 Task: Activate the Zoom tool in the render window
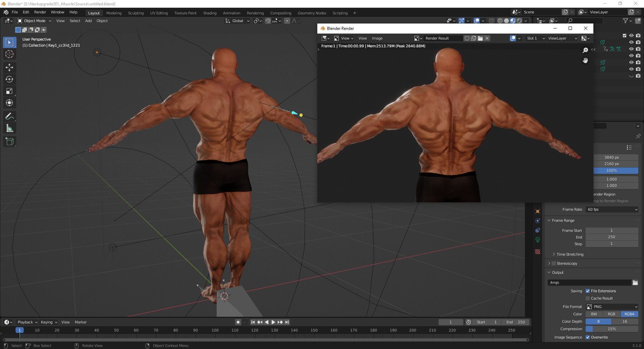585,50
